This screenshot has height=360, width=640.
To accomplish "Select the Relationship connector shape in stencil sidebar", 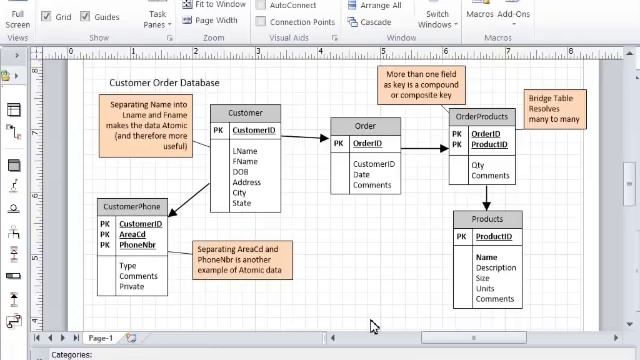I will click(13, 132).
